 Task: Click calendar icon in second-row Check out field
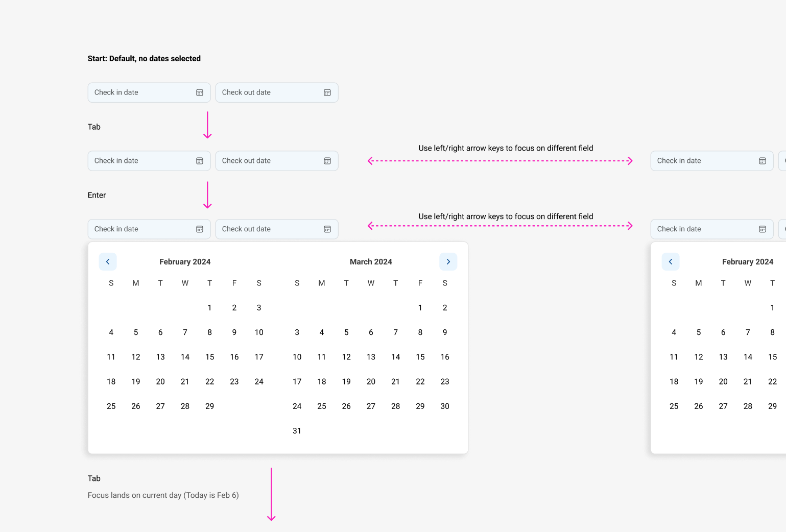pyautogui.click(x=327, y=161)
